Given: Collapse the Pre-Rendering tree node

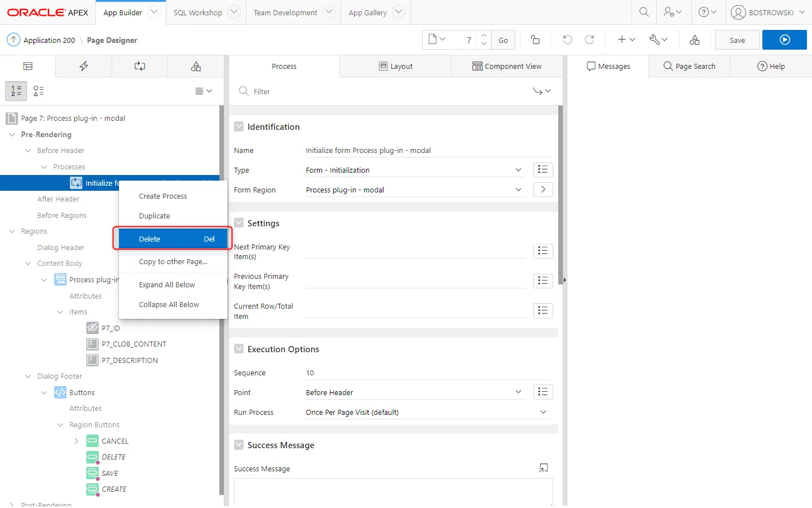Looking at the screenshot, I should 12,135.
